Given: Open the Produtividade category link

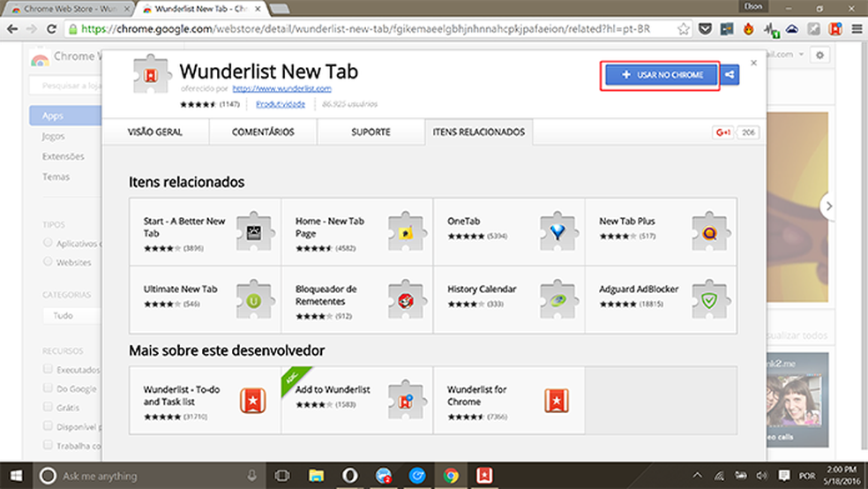Looking at the screenshot, I should pos(281,104).
